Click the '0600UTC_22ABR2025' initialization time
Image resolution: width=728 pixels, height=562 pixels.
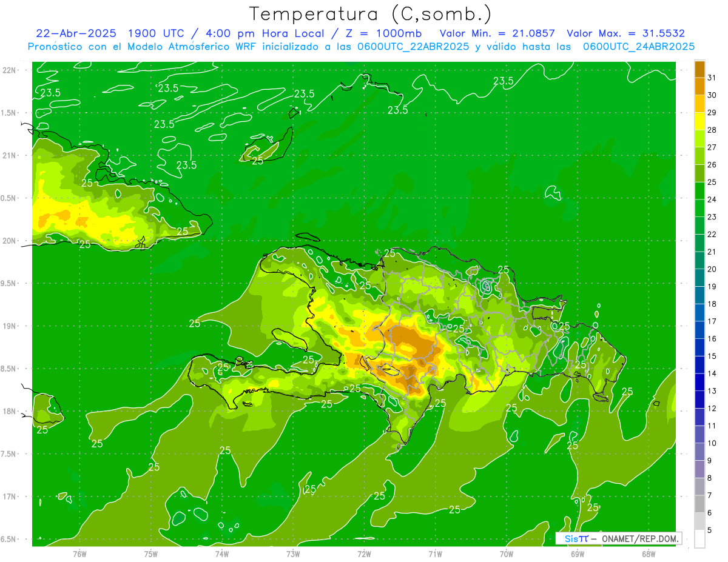[413, 47]
